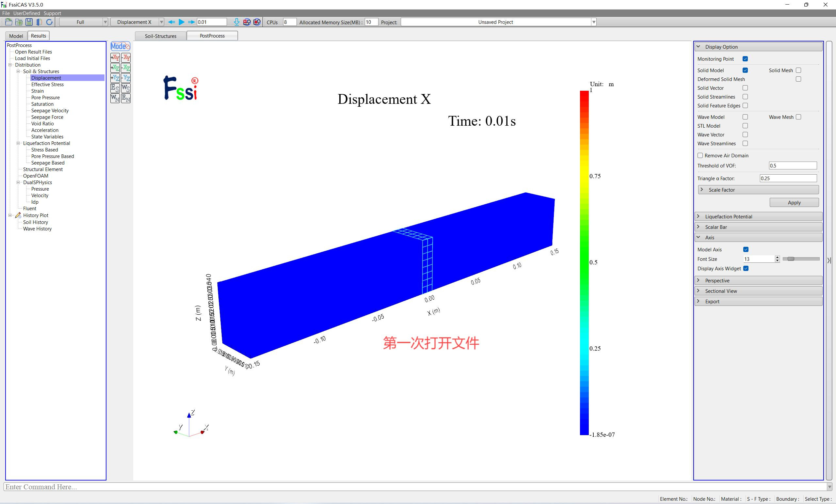Select Open Result Files tree item
836x504 pixels.
tap(33, 52)
